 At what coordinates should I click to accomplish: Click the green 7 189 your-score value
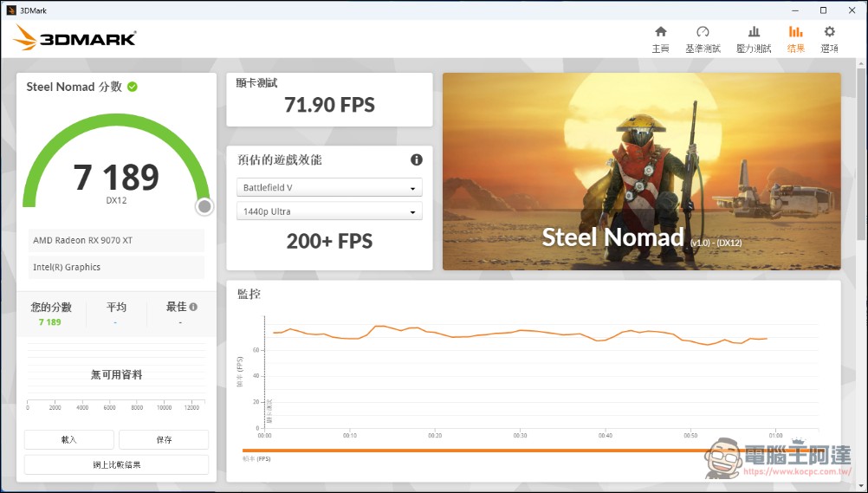[50, 321]
